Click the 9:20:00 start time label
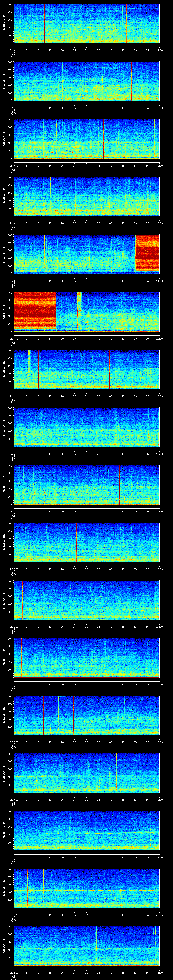This screenshot has width=173, height=980. [x=14, y=281]
